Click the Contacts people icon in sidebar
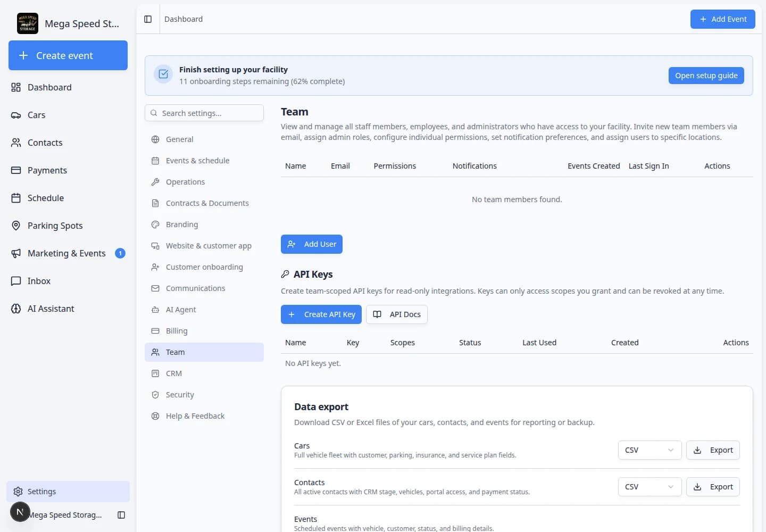 (x=16, y=143)
